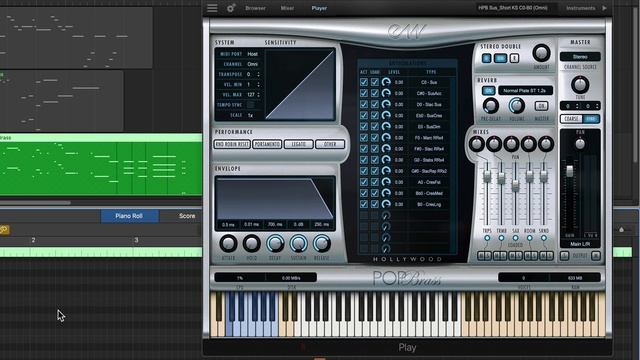Click the TRPS mix fader handle
Image resolution: width=640 pixels, height=360 pixels.
(x=487, y=176)
